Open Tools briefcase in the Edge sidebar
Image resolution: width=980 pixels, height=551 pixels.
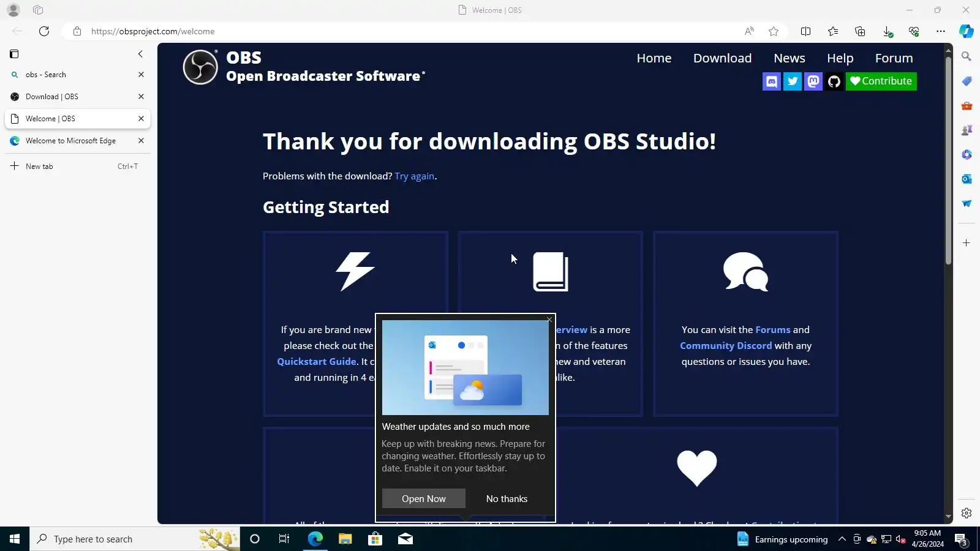[x=967, y=105]
